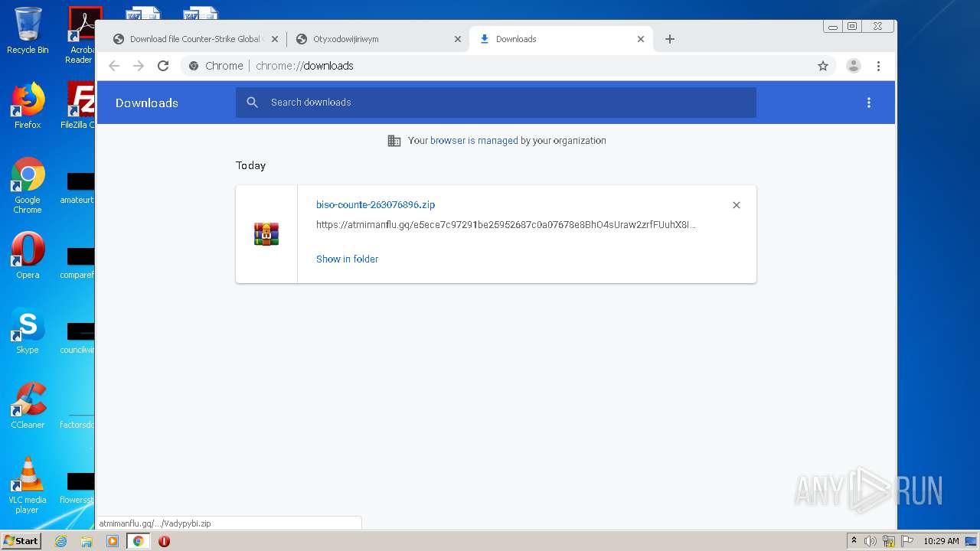Viewport: 980px width, 551px height.
Task: Click Show in folder
Action: (x=347, y=259)
